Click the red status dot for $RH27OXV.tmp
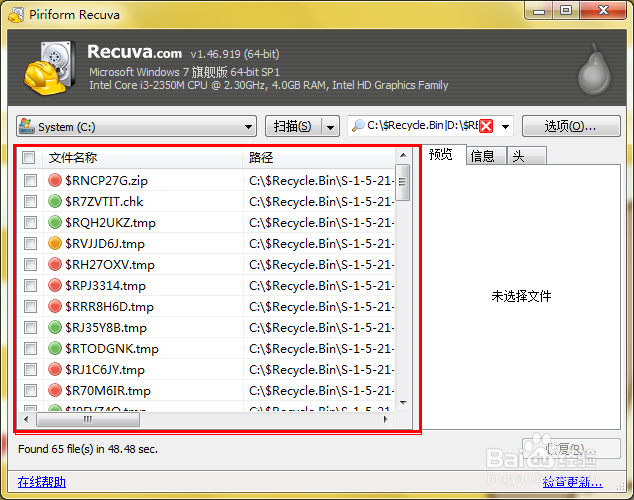This screenshot has width=634, height=500. pos(55,264)
